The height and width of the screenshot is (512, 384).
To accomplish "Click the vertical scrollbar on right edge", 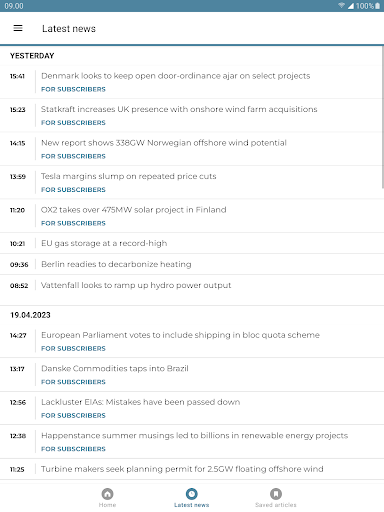I will [383, 117].
